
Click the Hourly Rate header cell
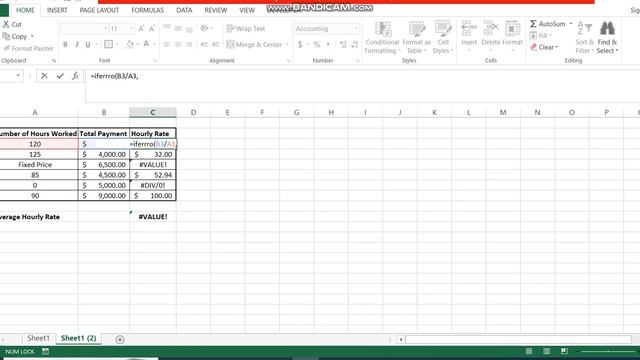coord(153,133)
